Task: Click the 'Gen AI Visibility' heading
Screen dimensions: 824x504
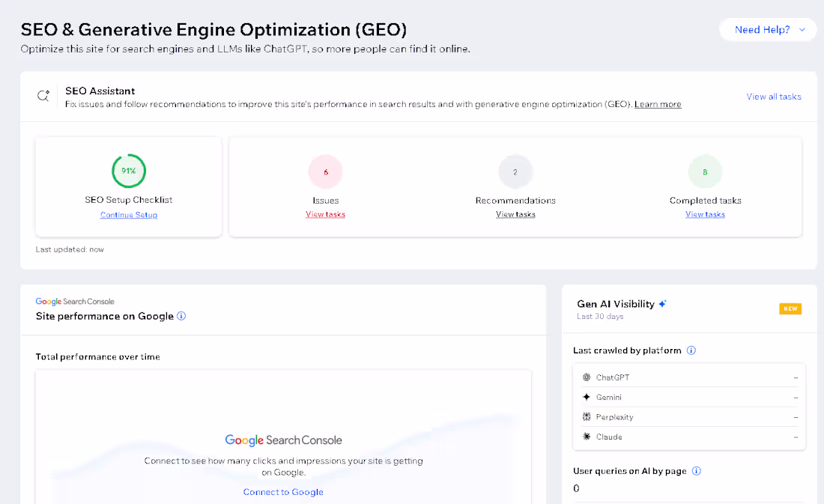Action: [616, 304]
